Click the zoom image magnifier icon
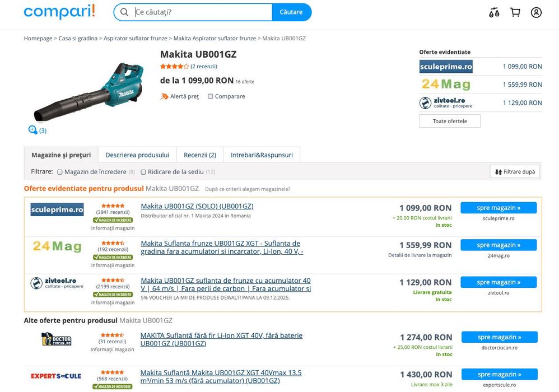This screenshot has width=559, height=392. (x=32, y=130)
